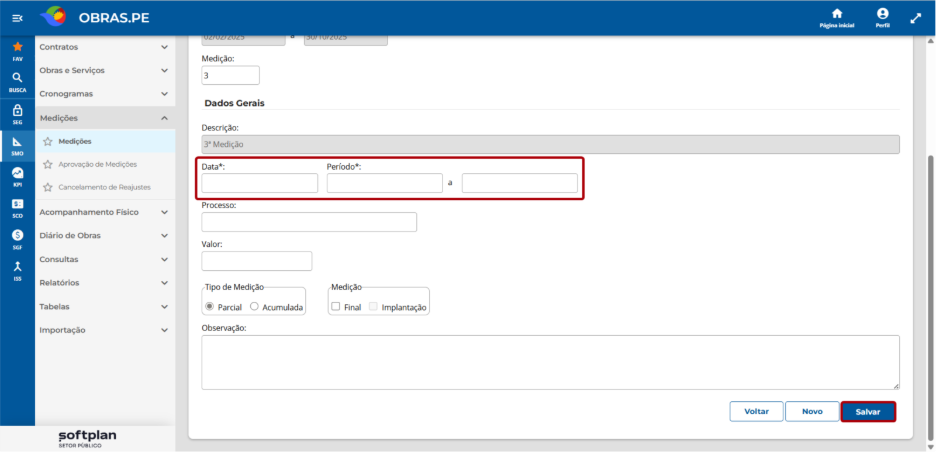
Task: Select the SMO module icon
Action: pos(17,146)
